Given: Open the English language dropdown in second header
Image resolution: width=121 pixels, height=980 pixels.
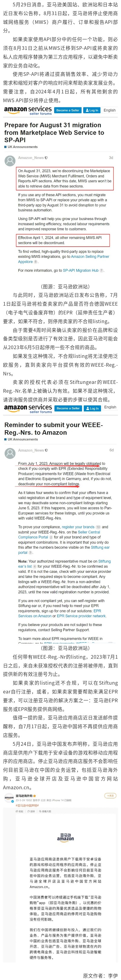Looking at the screenshot, I should click(110, 407).
